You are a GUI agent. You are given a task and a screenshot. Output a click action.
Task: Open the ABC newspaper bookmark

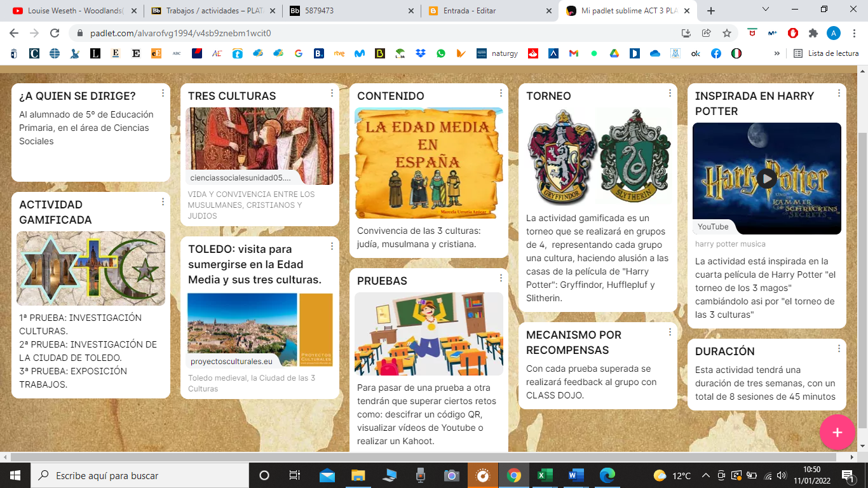pyautogui.click(x=177, y=54)
